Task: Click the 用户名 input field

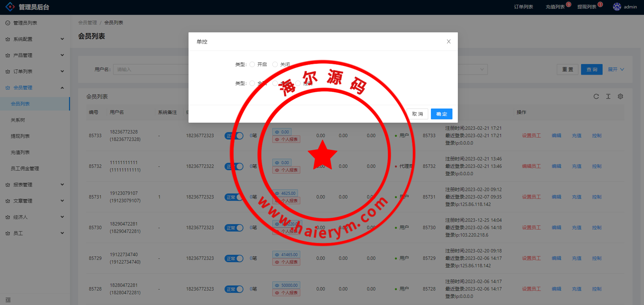Action: pyautogui.click(x=151, y=69)
